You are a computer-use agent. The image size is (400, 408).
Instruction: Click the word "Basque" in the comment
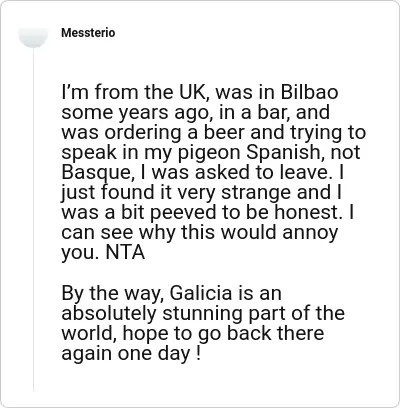pos(95,173)
